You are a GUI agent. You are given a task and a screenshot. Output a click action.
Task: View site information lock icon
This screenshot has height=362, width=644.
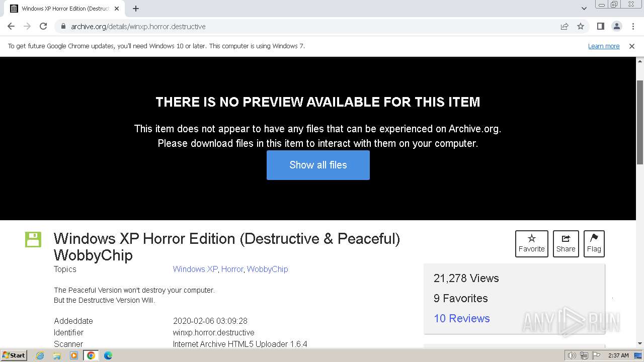point(63,26)
